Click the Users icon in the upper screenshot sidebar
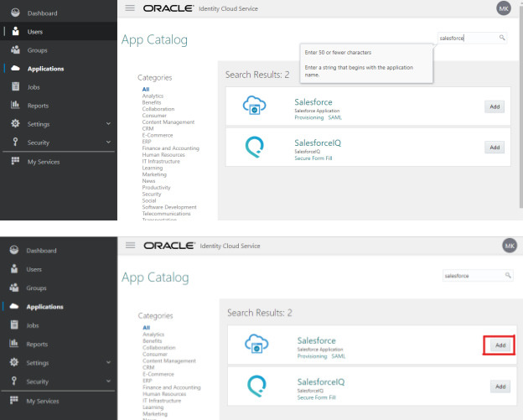The image size is (523, 420). pos(15,32)
